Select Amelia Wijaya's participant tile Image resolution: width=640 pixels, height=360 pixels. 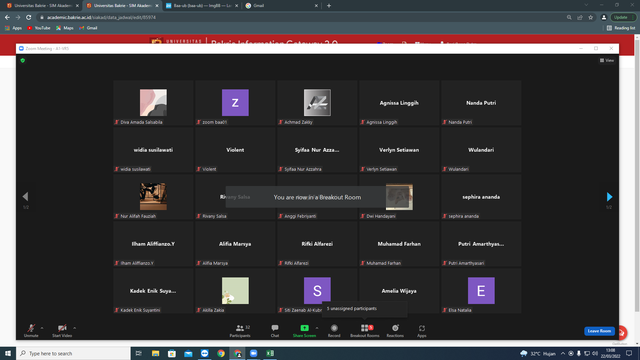(x=399, y=291)
